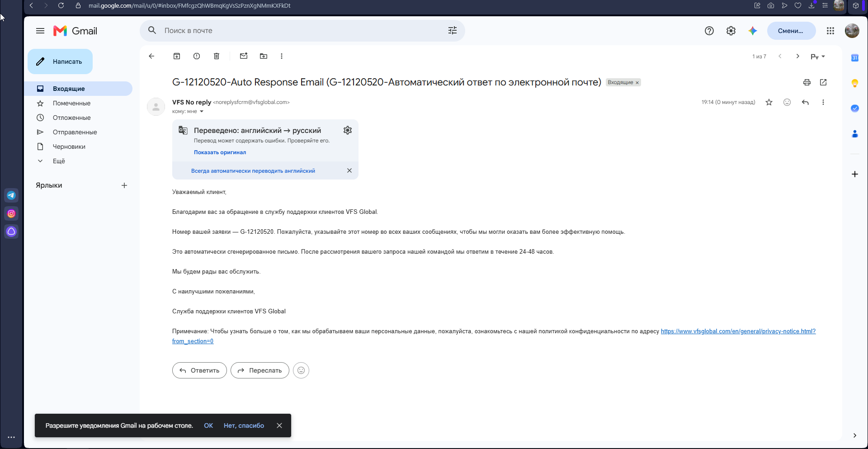Star the VFS message
868x449 pixels.
[x=769, y=102]
